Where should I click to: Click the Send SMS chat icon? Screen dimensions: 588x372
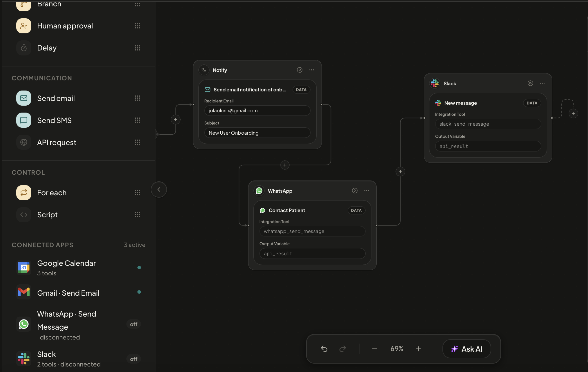point(24,120)
